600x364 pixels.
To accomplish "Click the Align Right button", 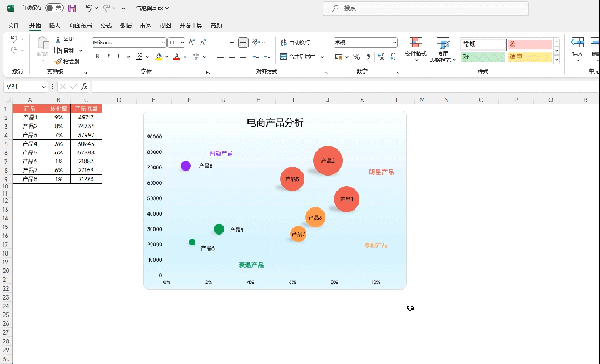I will pyautogui.click(x=243, y=58).
